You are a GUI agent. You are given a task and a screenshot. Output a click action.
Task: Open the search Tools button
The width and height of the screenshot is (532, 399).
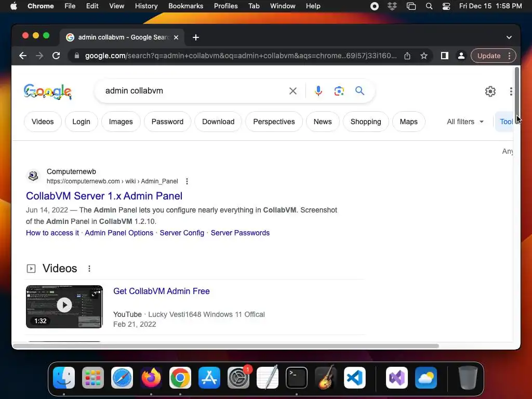click(505, 122)
